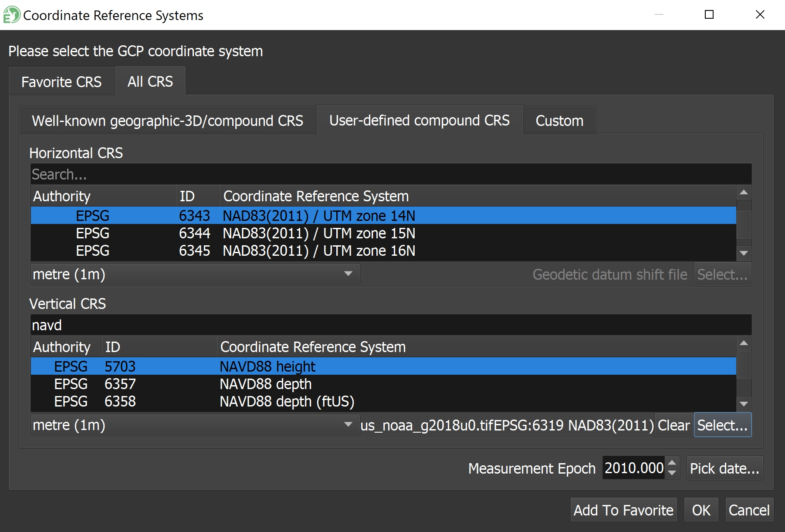The height and width of the screenshot is (532, 785).
Task: Select the Custom tab
Action: [559, 121]
